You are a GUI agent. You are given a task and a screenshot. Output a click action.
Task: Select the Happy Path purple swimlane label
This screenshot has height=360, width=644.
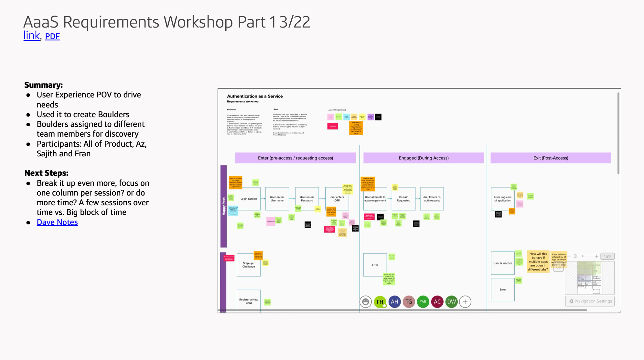tap(224, 206)
